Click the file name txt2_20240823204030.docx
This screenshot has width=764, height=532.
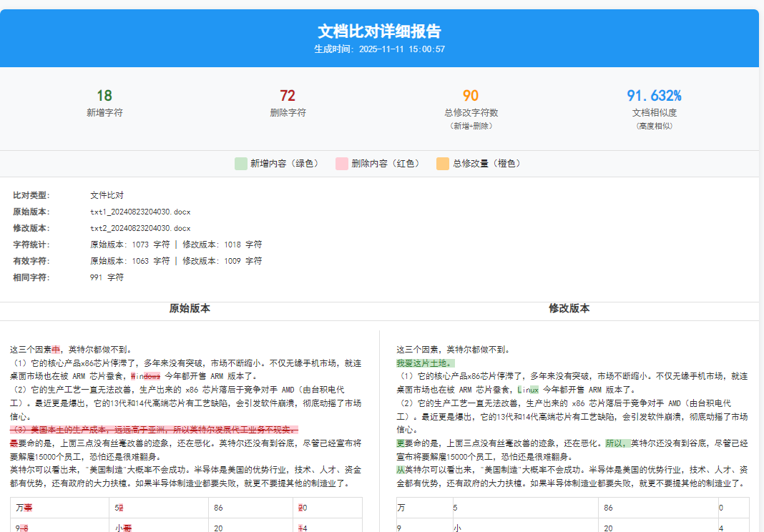point(140,228)
